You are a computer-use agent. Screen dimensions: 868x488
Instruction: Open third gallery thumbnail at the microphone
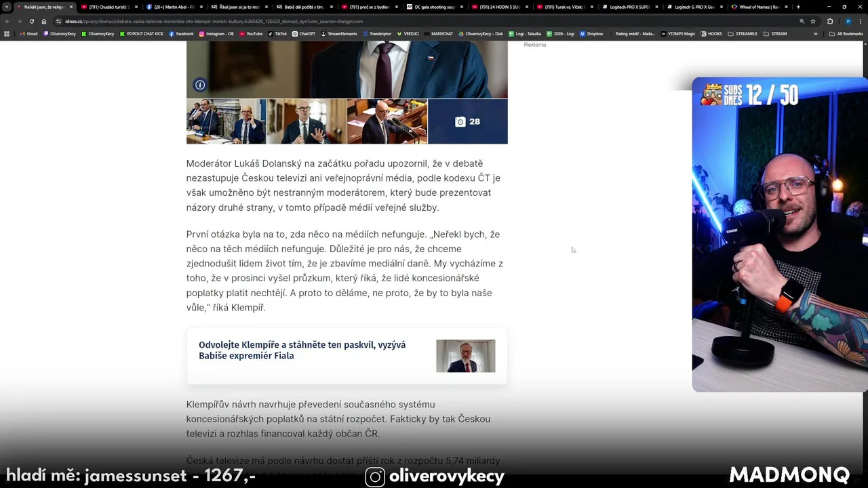[387, 121]
